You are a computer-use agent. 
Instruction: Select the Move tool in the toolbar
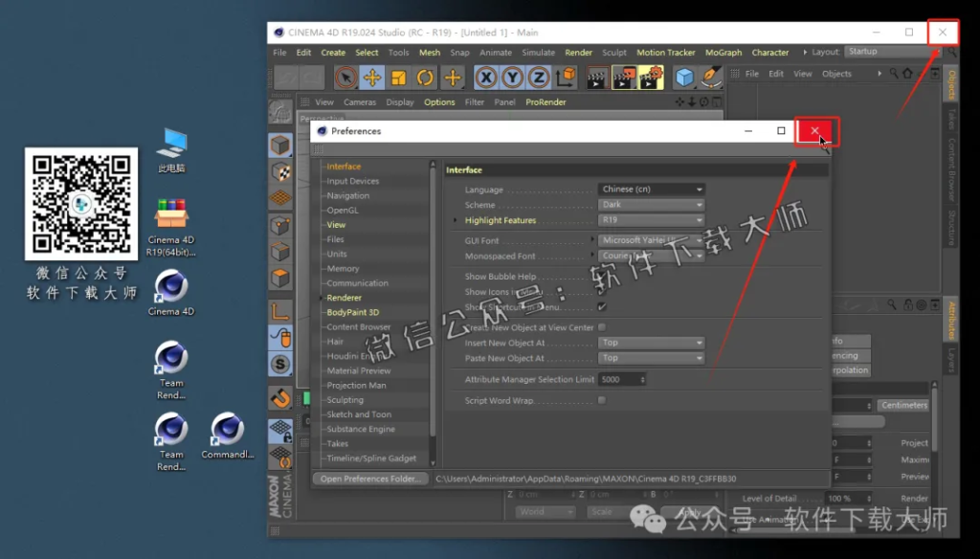click(371, 78)
